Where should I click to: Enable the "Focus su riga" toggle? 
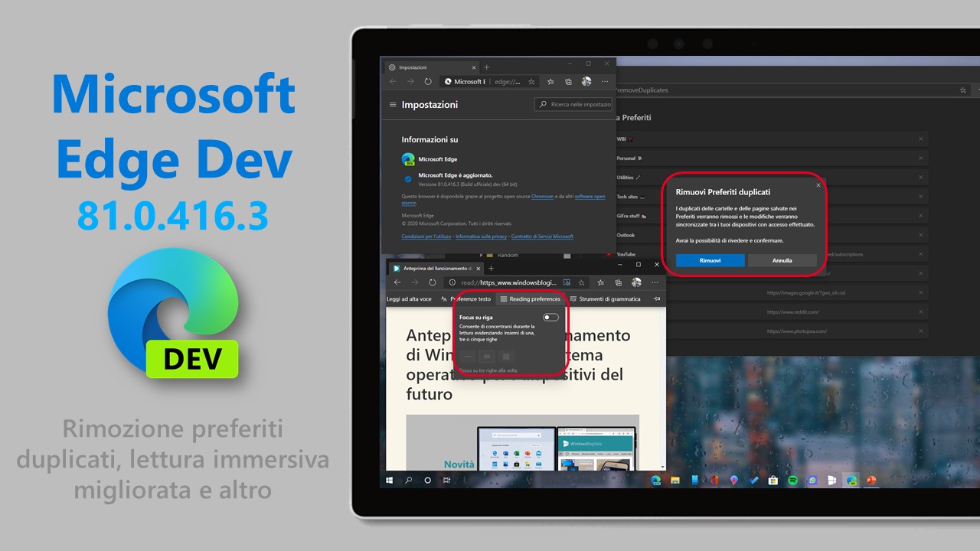[550, 317]
